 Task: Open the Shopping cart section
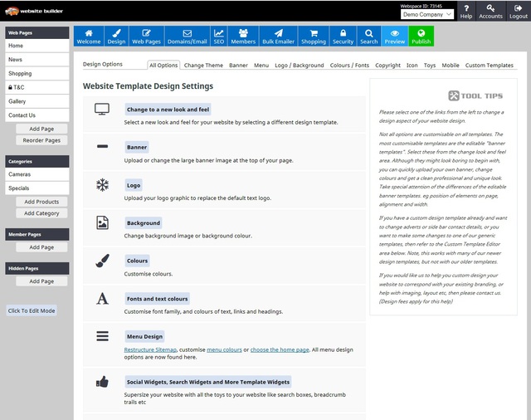(313, 36)
